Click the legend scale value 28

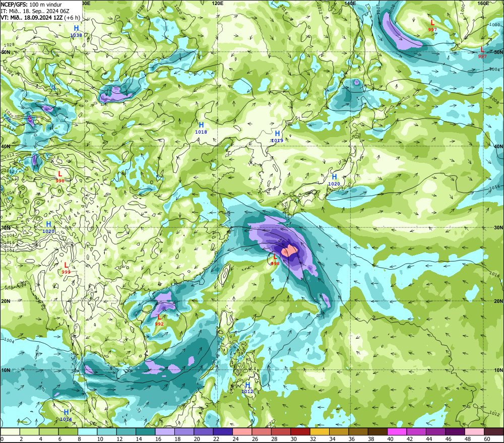(x=274, y=439)
